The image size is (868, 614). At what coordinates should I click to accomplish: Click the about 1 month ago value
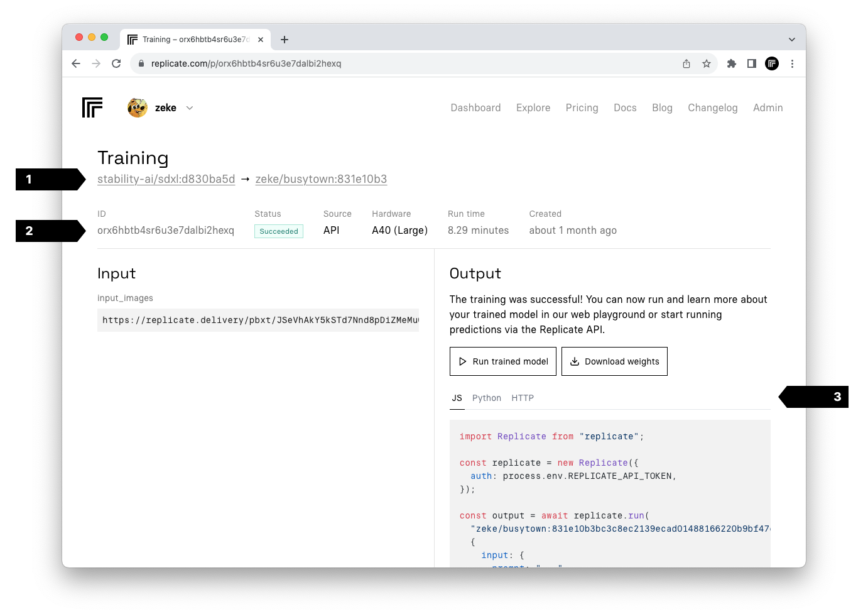573,231
